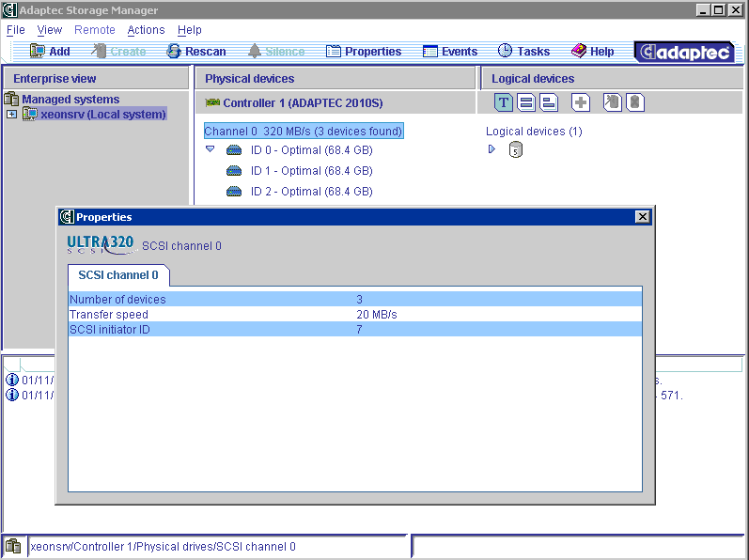Open Properties from the toolbar
749x560 pixels.
(364, 51)
